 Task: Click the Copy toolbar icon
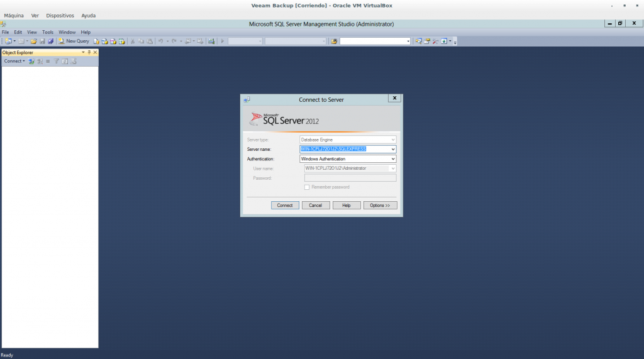141,41
